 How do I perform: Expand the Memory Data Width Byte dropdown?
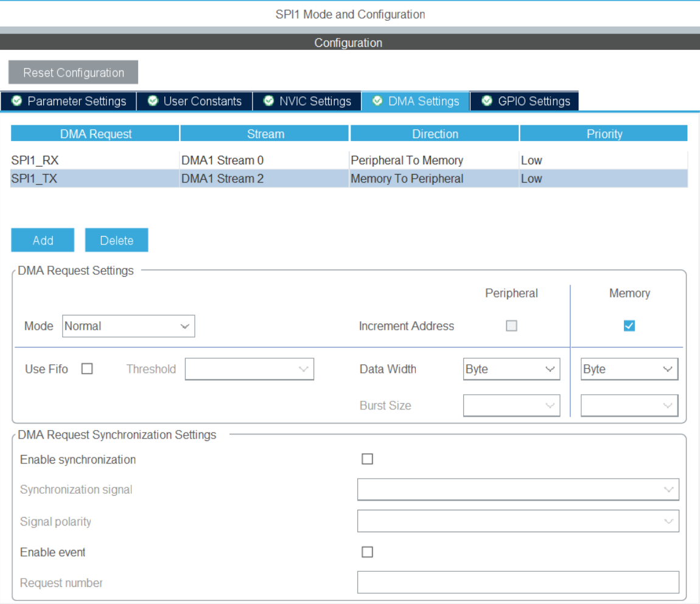(x=629, y=369)
